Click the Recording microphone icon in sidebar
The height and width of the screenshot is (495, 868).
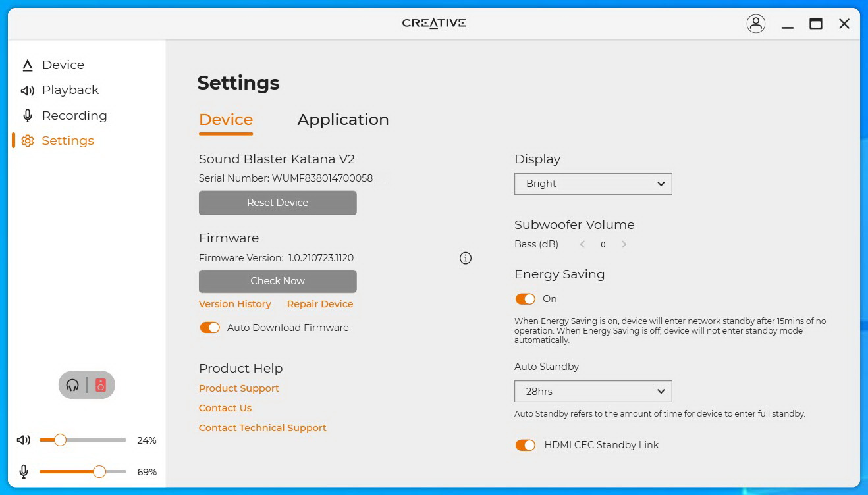[27, 116]
